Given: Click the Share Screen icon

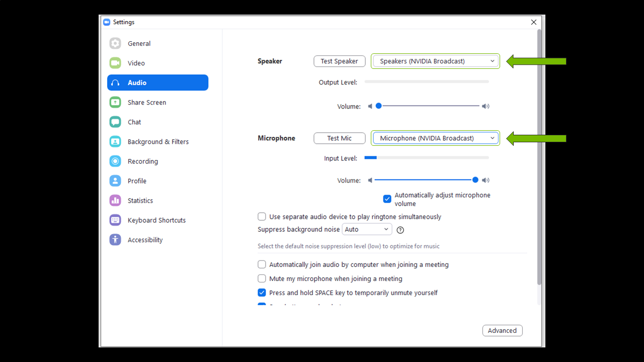Looking at the screenshot, I should coord(115,103).
